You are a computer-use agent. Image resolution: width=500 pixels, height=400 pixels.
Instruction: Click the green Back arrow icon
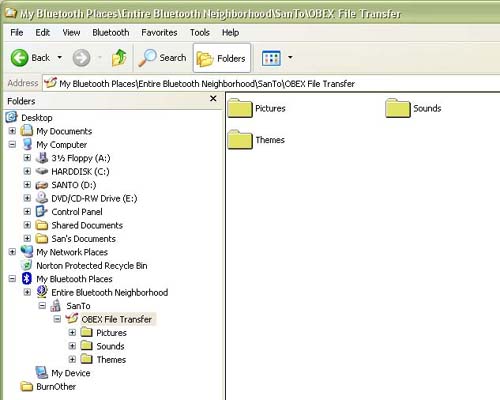19,58
